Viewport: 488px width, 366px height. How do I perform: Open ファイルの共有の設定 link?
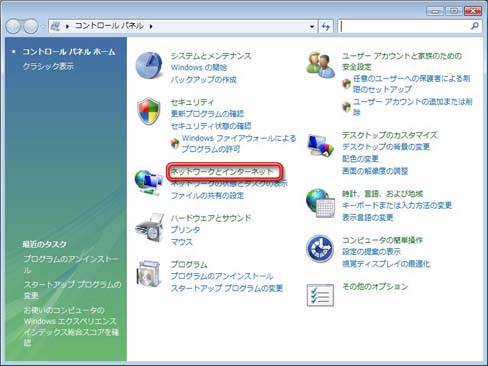click(x=207, y=196)
